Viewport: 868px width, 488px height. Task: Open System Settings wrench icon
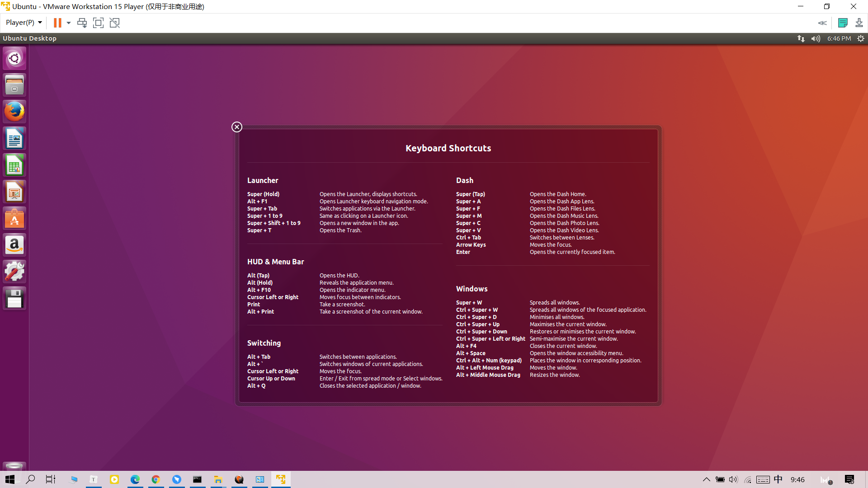tap(14, 272)
